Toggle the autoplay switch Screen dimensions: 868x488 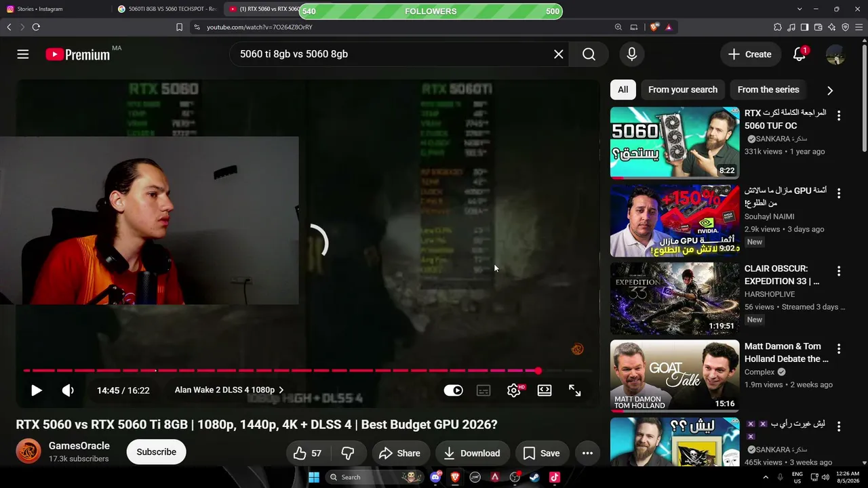tap(453, 390)
